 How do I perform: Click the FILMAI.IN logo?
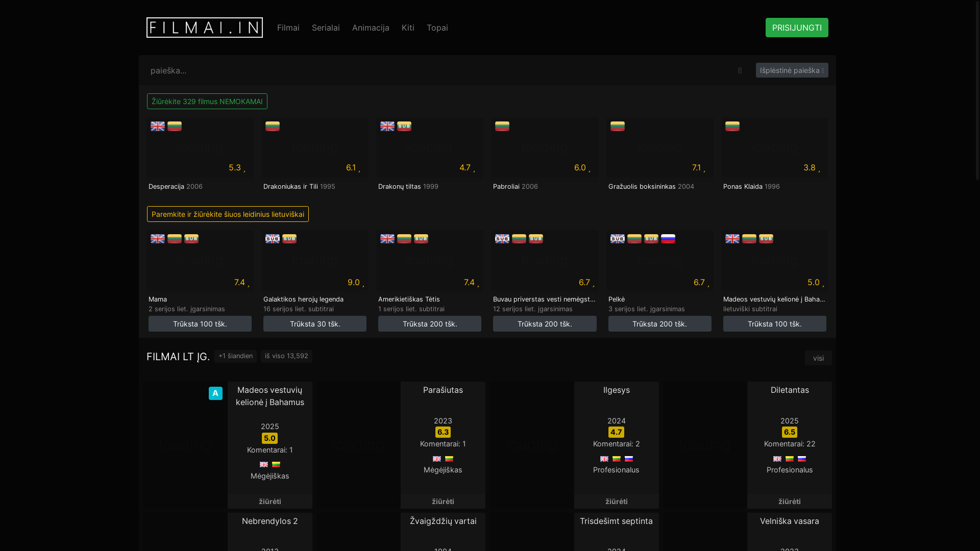(x=205, y=28)
